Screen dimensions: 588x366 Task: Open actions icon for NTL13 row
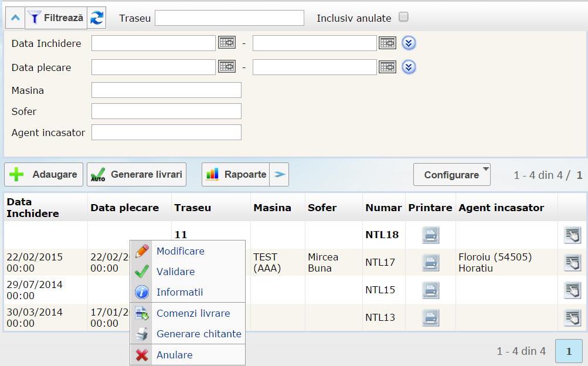coord(572,317)
